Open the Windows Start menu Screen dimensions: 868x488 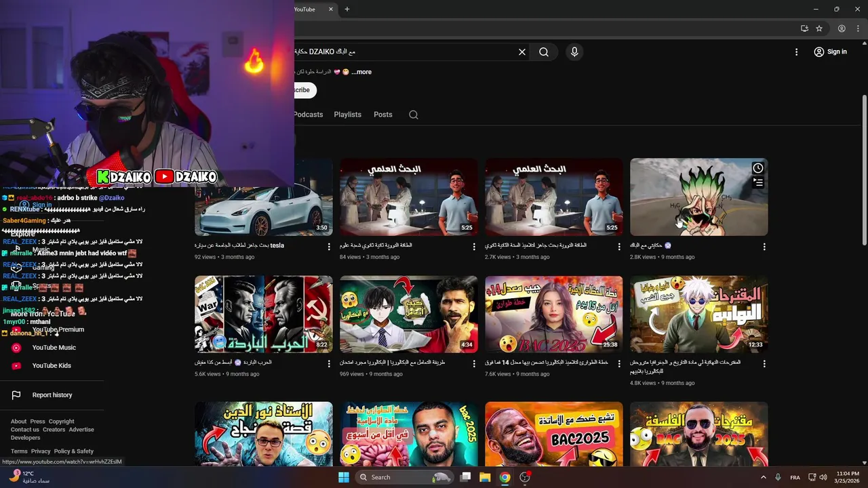coord(344,477)
